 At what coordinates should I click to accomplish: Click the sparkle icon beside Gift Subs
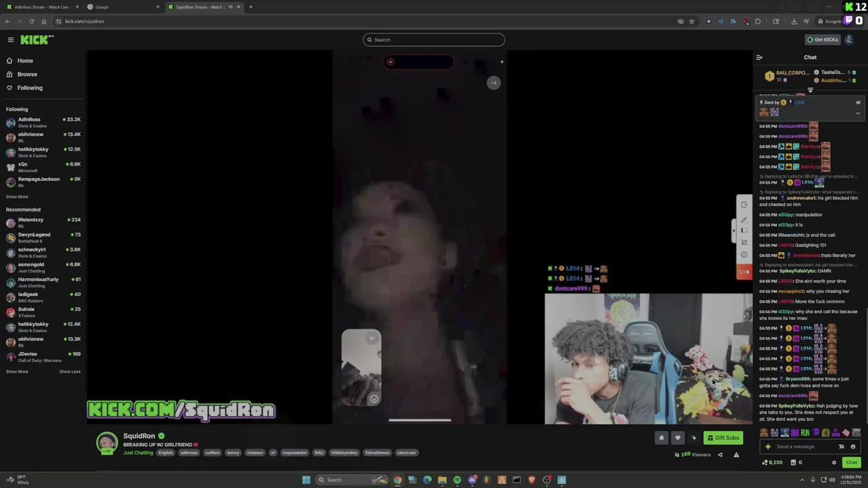(x=694, y=438)
